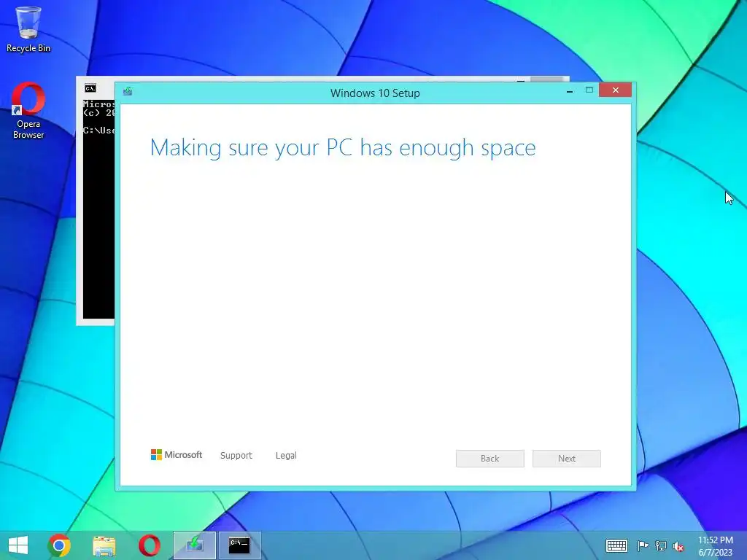Open the touch keyboard tray icon

pyautogui.click(x=616, y=545)
